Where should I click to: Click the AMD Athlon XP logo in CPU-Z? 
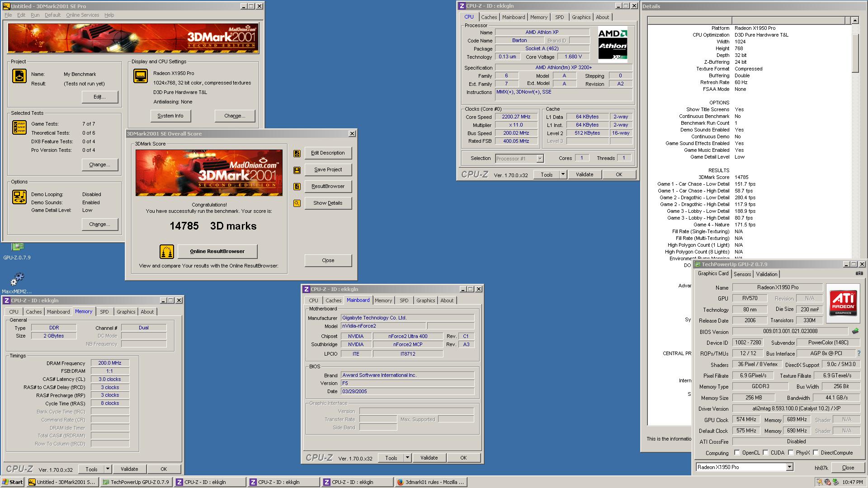coord(613,44)
